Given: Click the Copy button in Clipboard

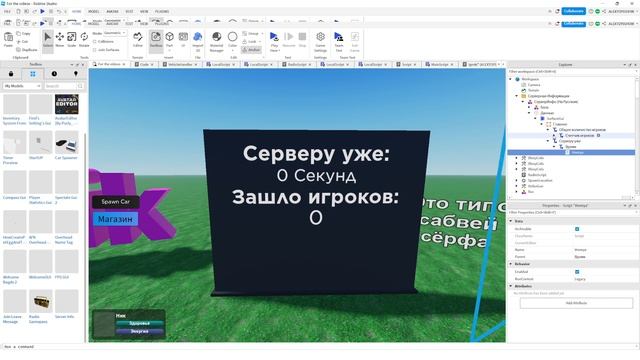Looking at the screenshot, I should (x=24, y=33).
